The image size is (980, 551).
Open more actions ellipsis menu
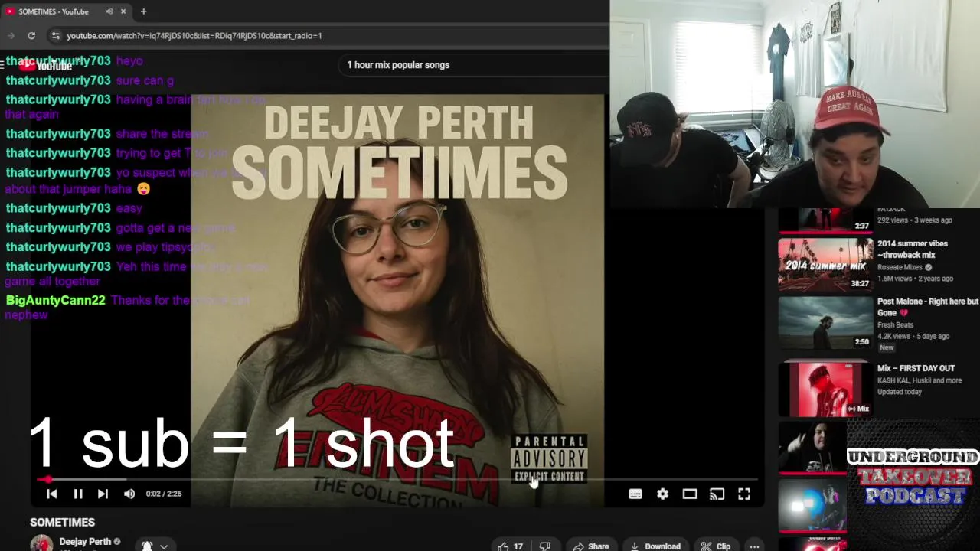(754, 546)
